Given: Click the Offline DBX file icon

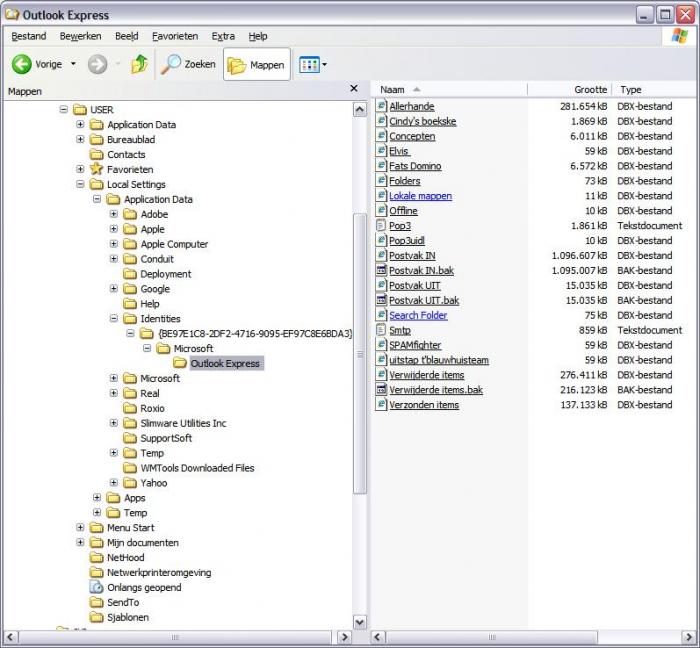Looking at the screenshot, I should click(381, 210).
